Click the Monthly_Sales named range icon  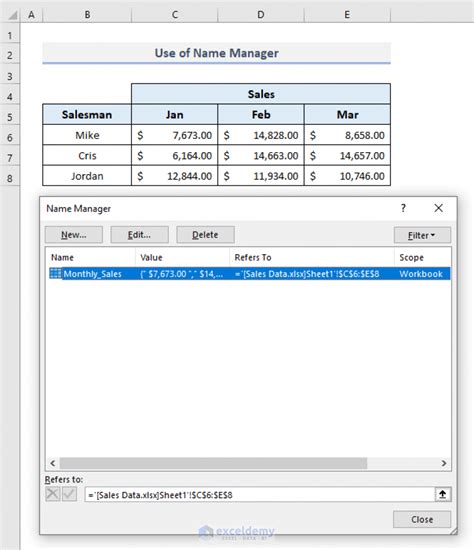tap(55, 273)
